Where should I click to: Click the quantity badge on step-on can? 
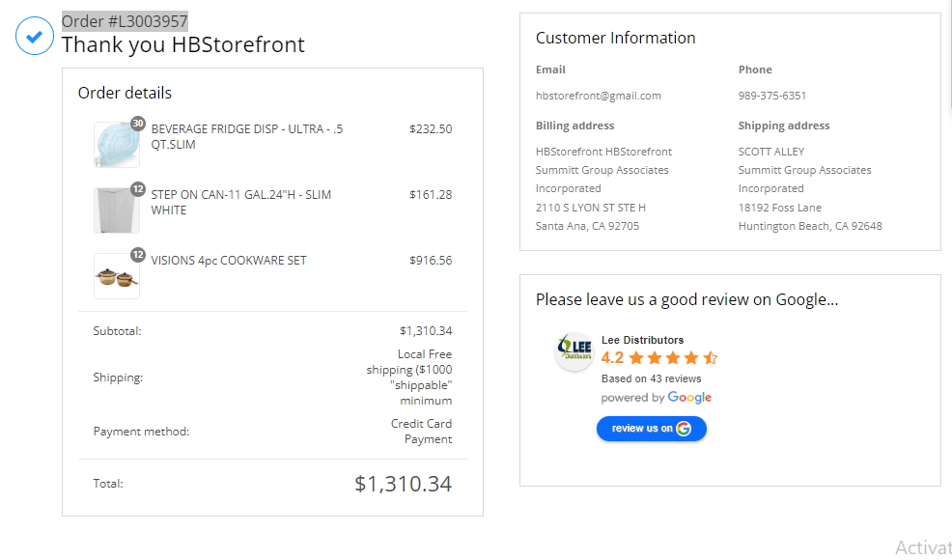tap(138, 189)
